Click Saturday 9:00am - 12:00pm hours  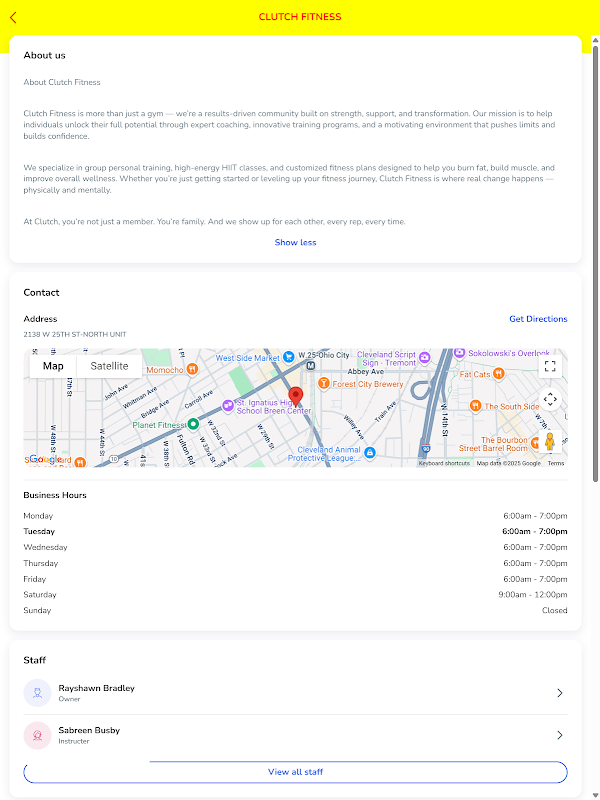pyautogui.click(x=533, y=595)
